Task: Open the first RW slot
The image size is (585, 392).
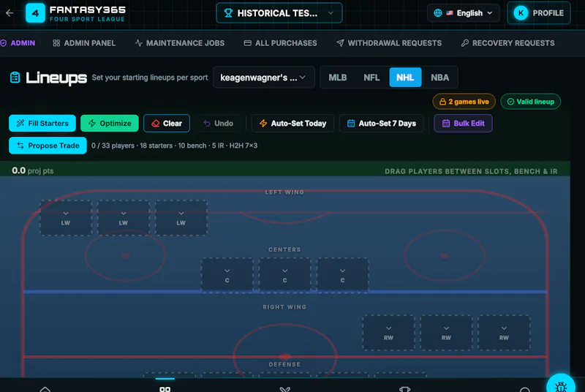Action: tap(388, 333)
